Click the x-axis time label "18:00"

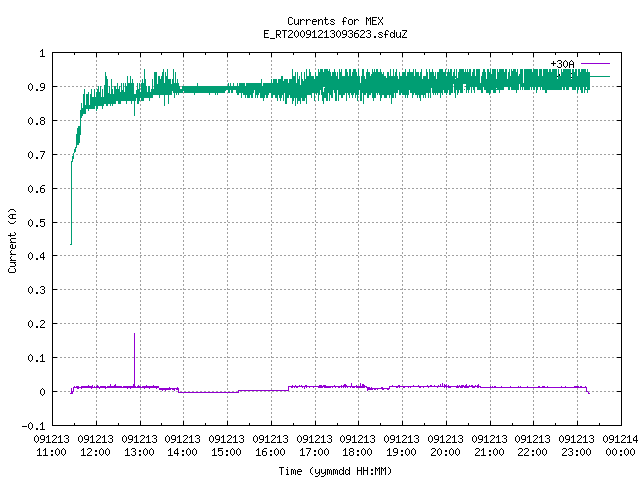[x=358, y=452]
